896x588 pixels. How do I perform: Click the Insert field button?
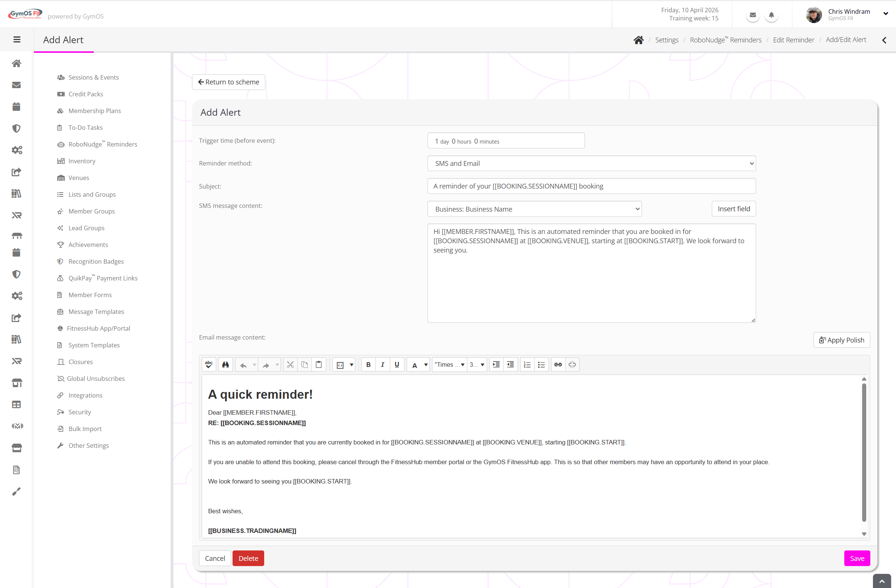pos(733,209)
